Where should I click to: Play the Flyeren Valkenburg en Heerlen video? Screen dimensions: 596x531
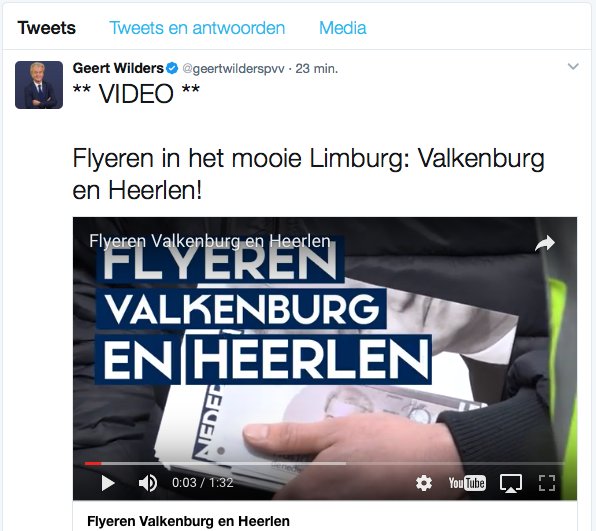tap(108, 483)
